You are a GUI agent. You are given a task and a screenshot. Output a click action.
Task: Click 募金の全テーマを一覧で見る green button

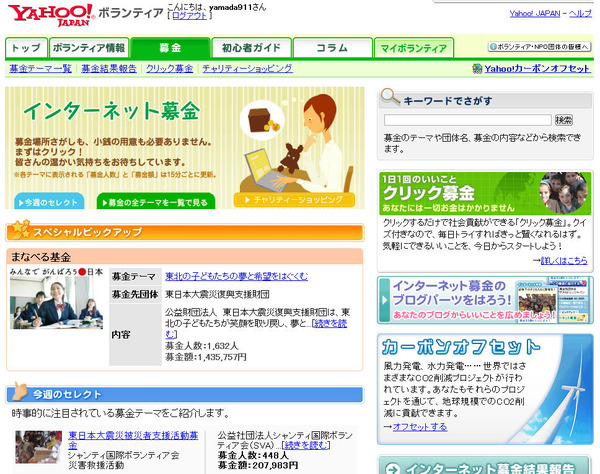tap(156, 201)
